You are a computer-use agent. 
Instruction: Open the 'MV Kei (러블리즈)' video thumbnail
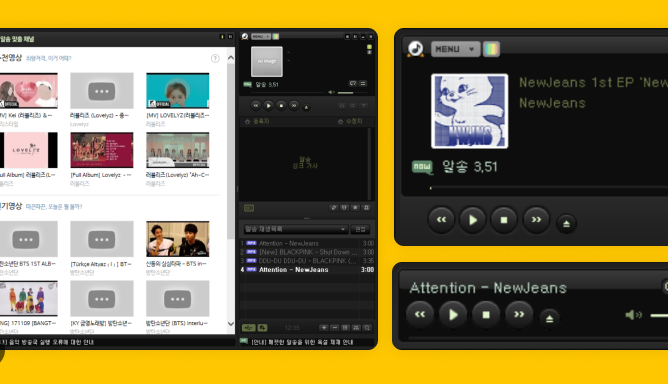(29, 90)
